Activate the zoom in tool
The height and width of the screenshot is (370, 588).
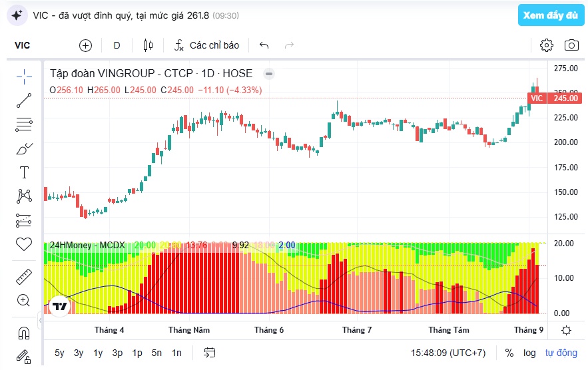(x=23, y=300)
